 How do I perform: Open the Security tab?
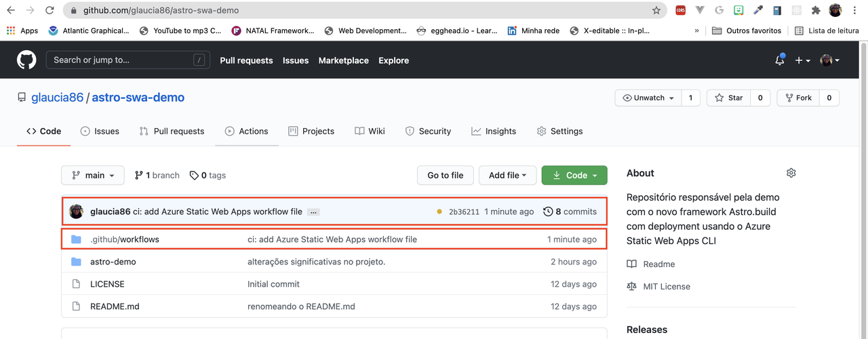428,131
